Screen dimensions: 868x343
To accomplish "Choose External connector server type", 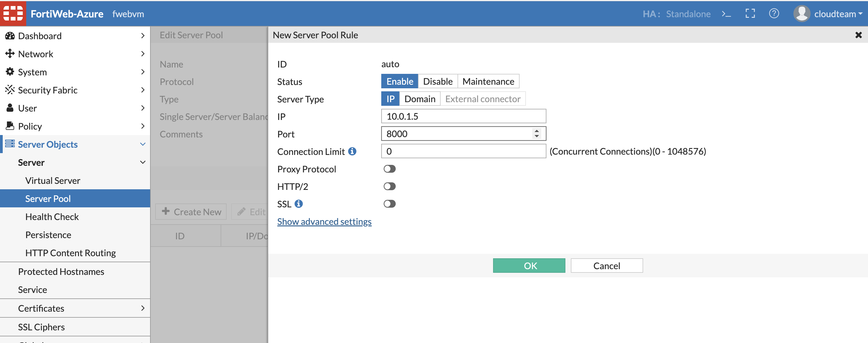I will (483, 99).
